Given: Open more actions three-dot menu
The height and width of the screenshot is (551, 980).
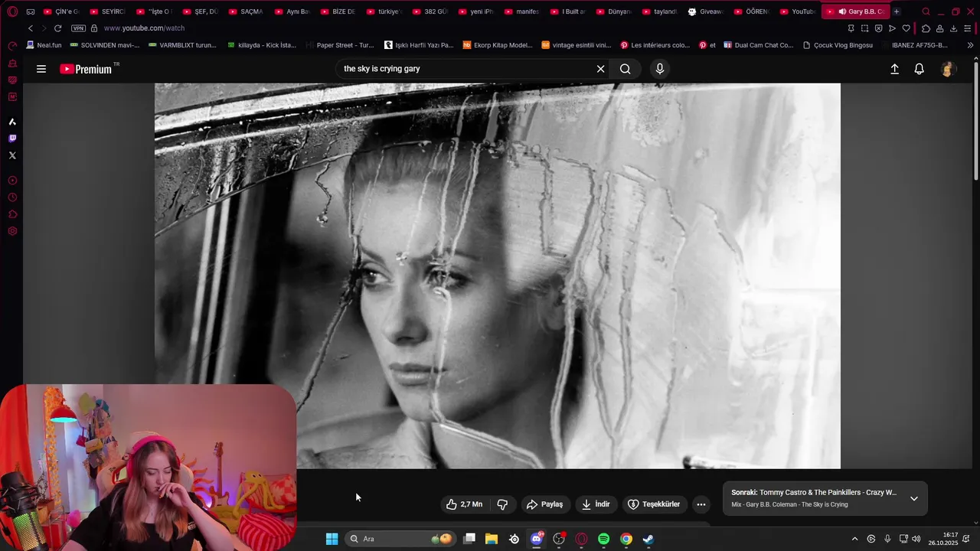Looking at the screenshot, I should 701,504.
